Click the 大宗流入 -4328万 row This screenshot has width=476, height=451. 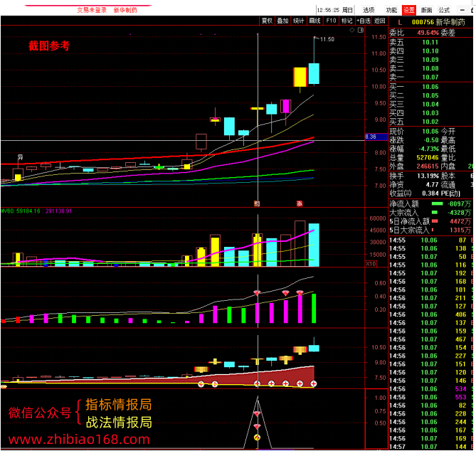[430, 213]
